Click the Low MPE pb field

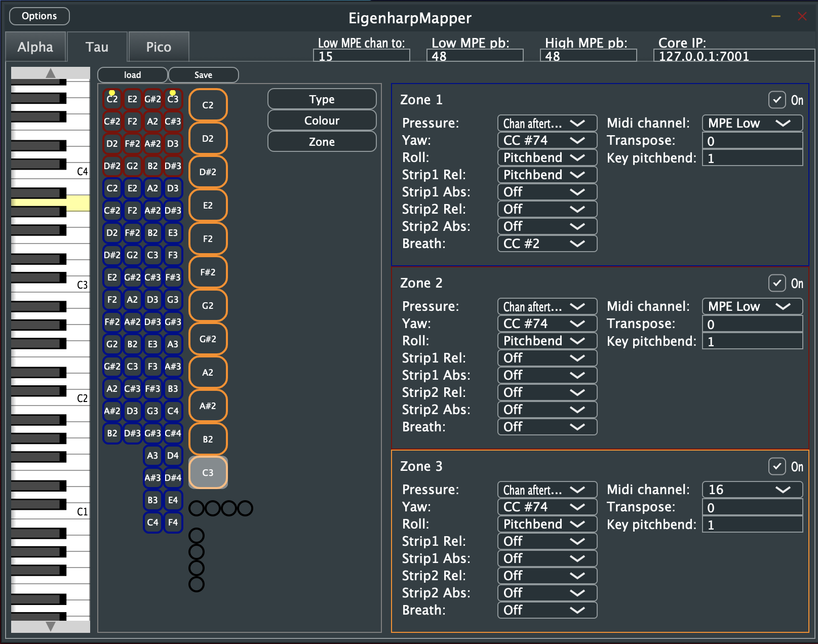coord(475,56)
